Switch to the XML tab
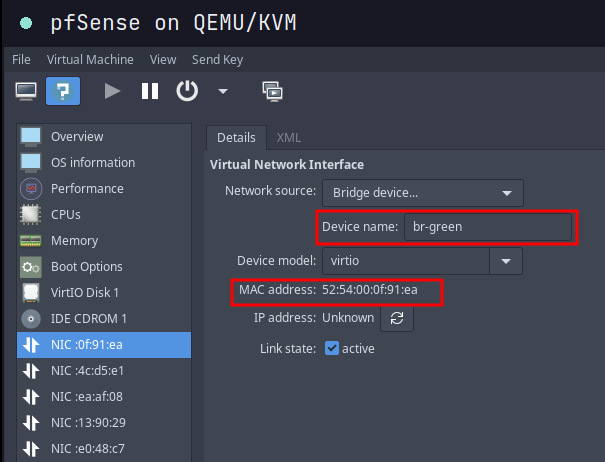 pyautogui.click(x=288, y=138)
